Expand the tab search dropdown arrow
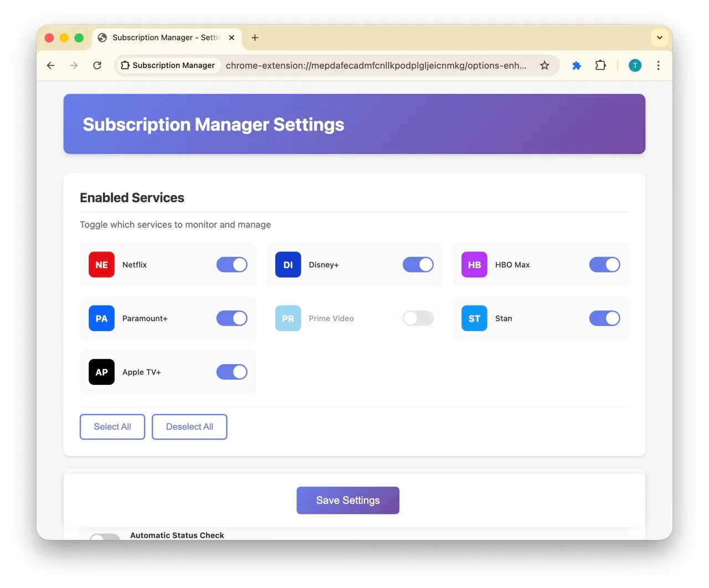 659,38
